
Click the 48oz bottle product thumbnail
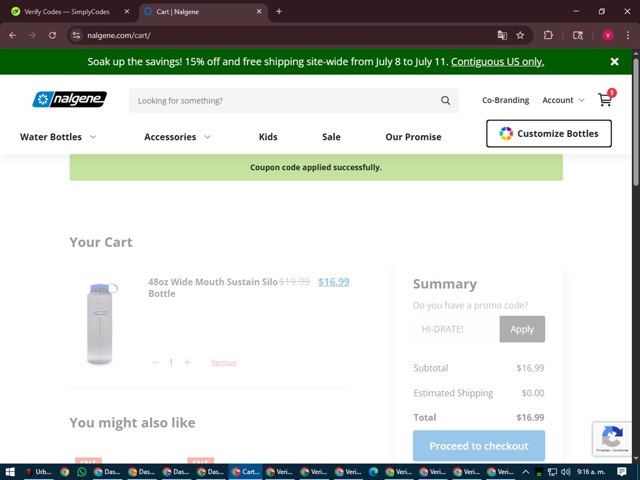point(101,323)
